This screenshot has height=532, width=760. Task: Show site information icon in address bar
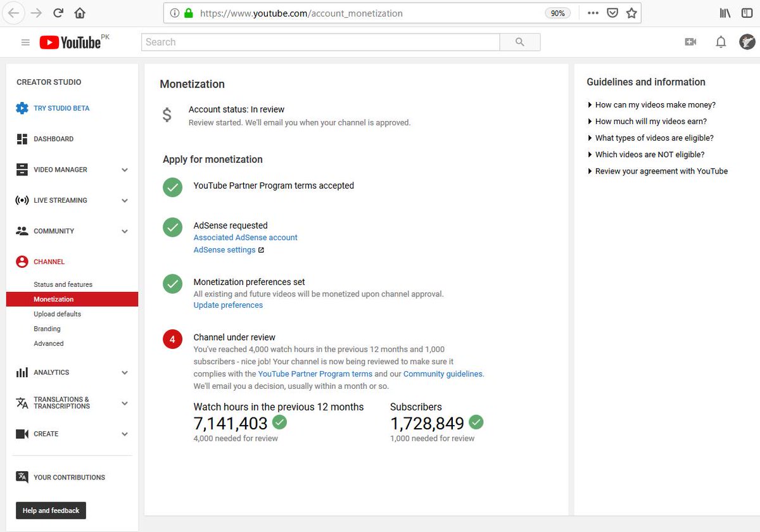pos(175,13)
